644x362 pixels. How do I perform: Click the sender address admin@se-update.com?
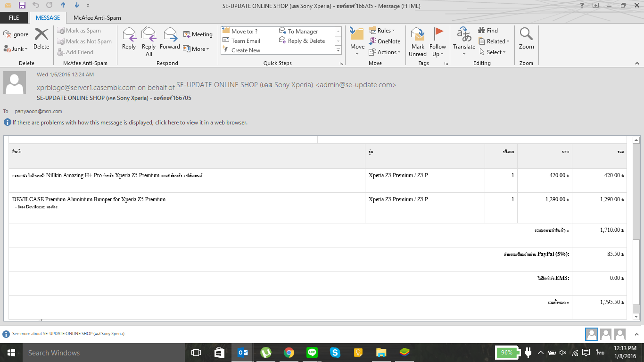pos(355,85)
